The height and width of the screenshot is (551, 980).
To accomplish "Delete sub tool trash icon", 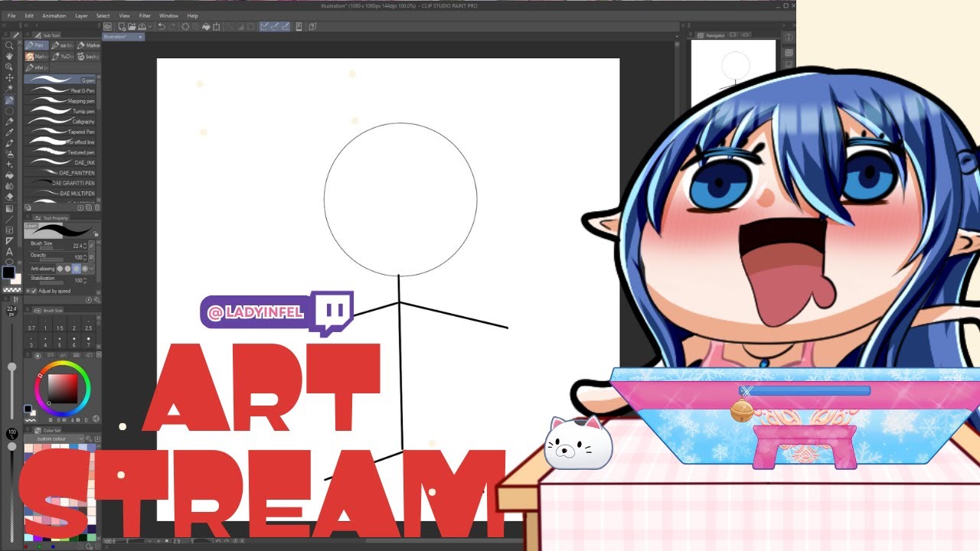I will tap(97, 207).
